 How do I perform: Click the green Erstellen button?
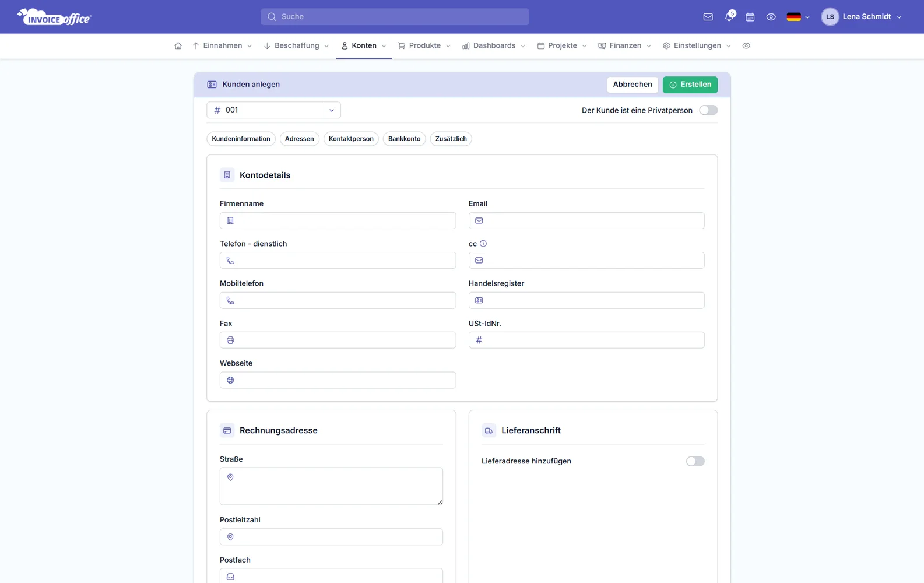[x=690, y=85]
